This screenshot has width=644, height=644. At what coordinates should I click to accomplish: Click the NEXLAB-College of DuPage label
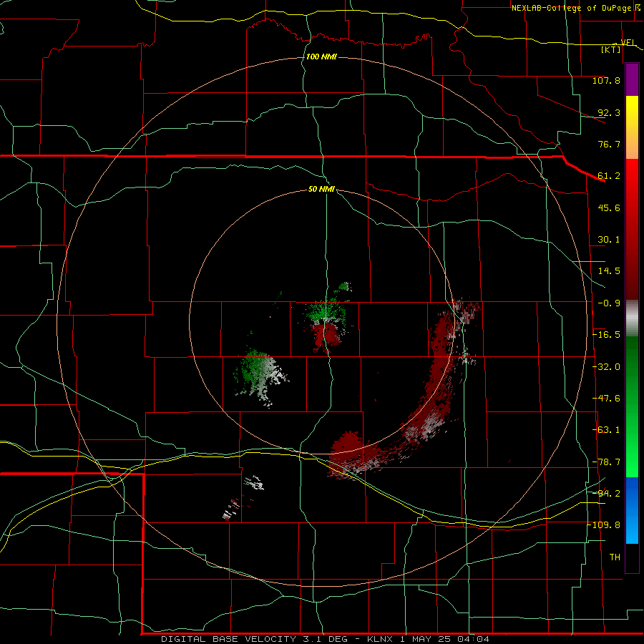click(572, 8)
